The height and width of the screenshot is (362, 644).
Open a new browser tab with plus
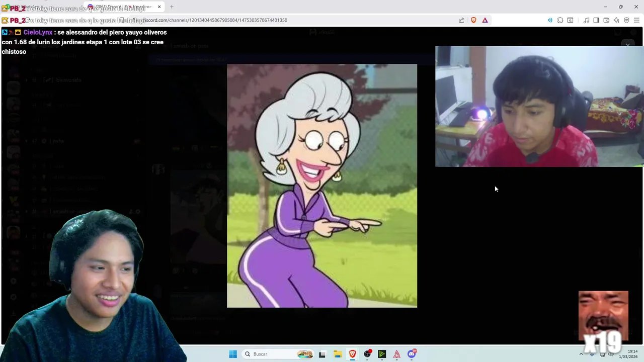click(x=172, y=7)
